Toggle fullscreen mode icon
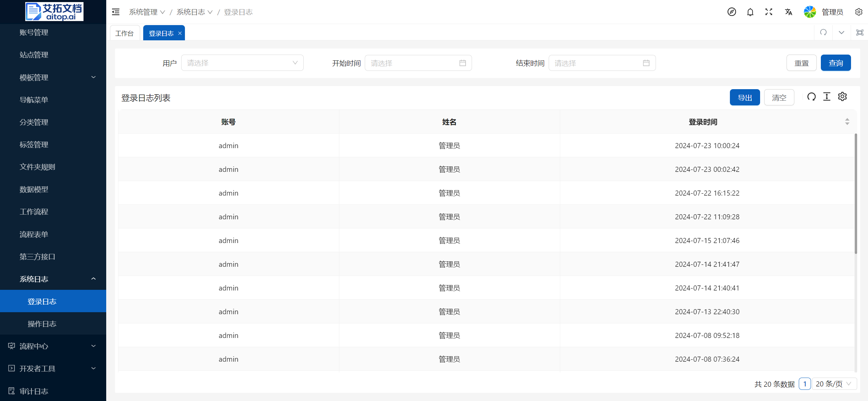The image size is (868, 401). coord(769,12)
